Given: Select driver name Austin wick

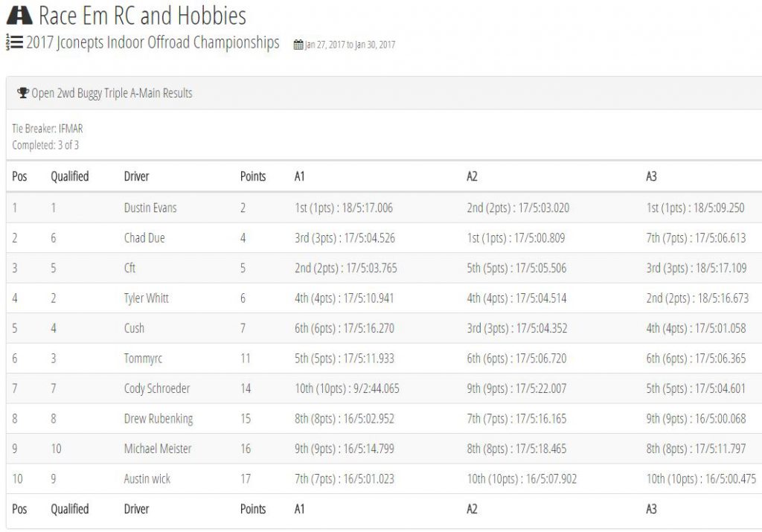Looking at the screenshot, I should 147,479.
